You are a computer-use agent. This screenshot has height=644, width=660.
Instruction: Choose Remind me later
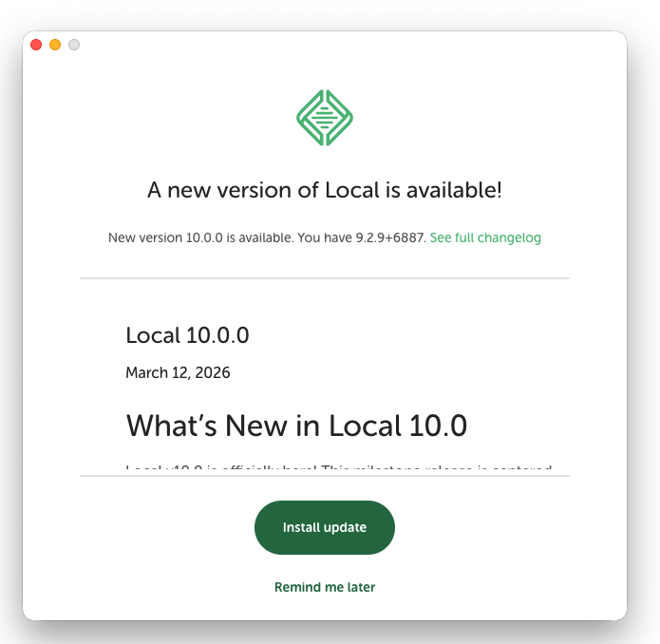325,587
